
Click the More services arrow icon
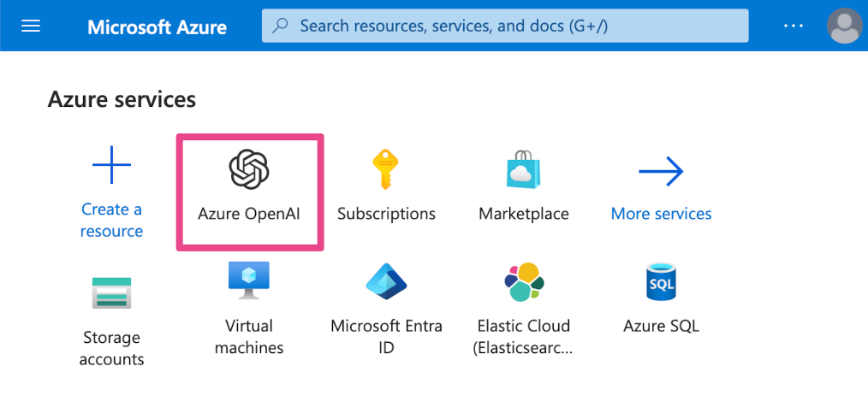coord(661,172)
